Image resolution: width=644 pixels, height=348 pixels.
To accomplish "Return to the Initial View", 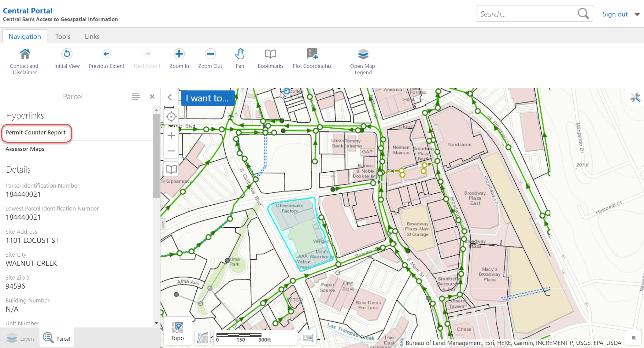I will pyautogui.click(x=67, y=58).
